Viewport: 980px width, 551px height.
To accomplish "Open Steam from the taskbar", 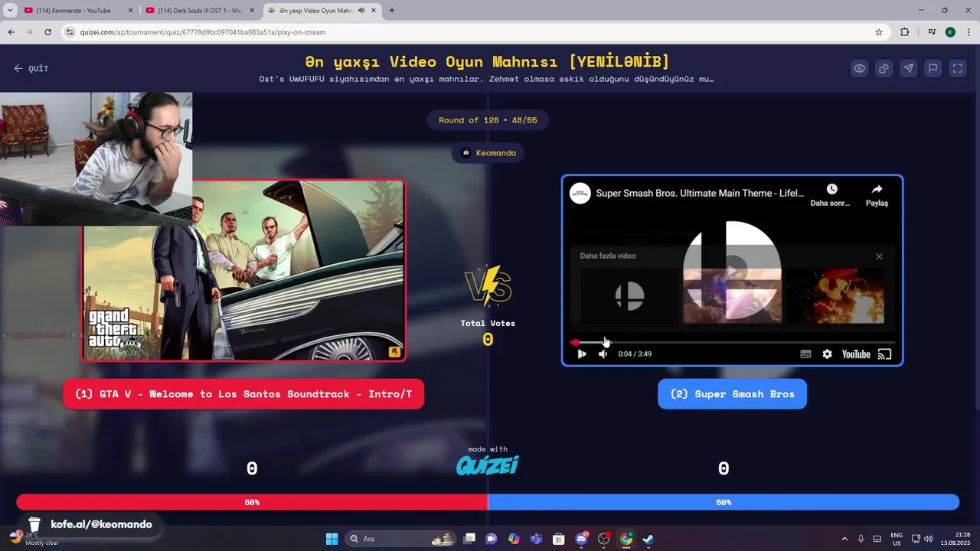I will point(648,539).
